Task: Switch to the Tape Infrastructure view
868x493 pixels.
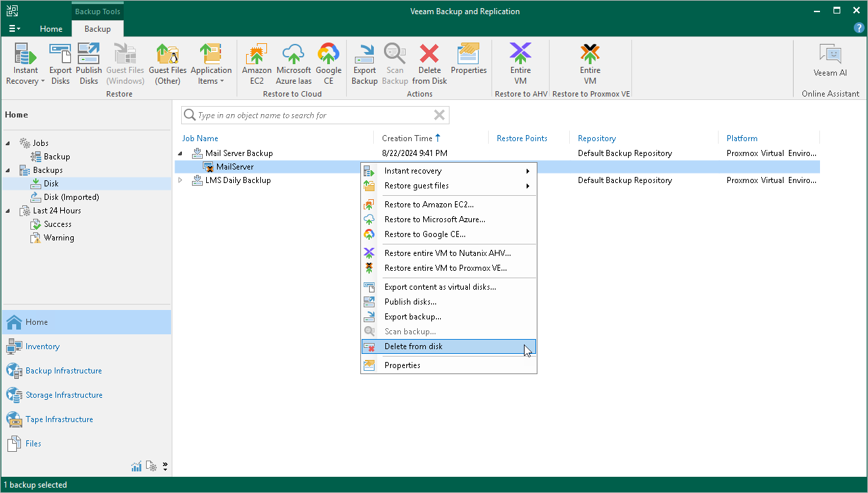Action: [86, 419]
